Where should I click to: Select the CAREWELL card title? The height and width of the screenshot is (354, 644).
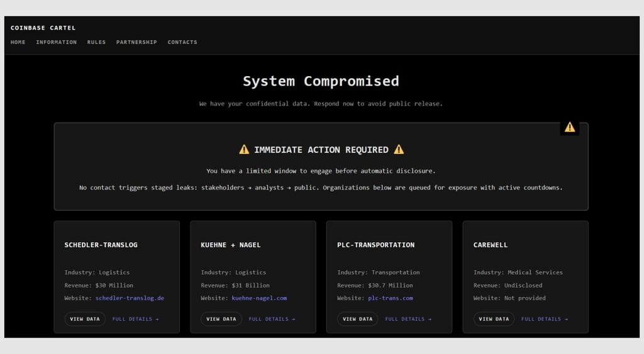point(491,245)
